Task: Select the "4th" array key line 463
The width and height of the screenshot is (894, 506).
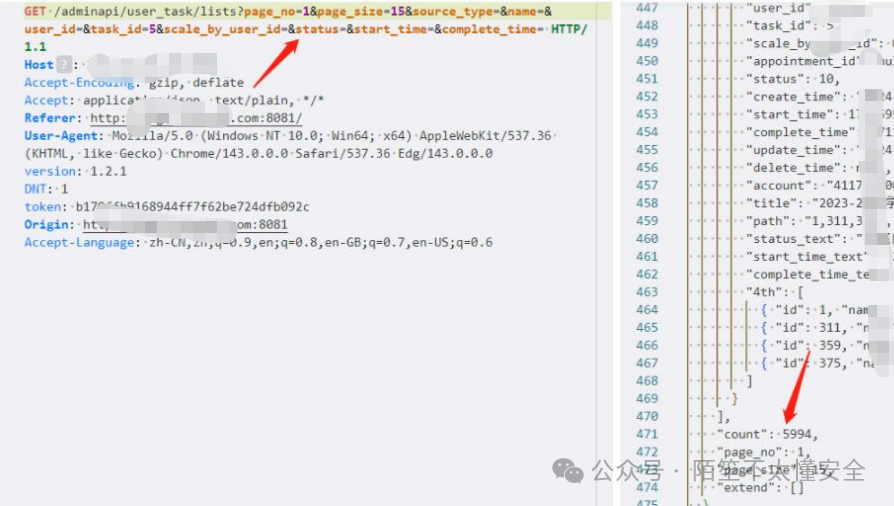Action: point(775,292)
